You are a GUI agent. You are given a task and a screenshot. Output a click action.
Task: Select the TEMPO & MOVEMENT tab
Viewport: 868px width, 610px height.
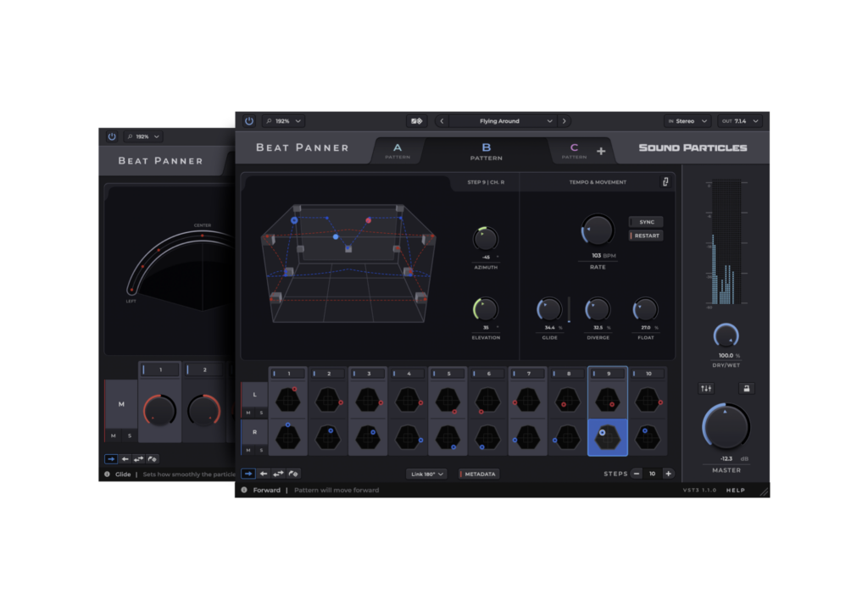598,182
